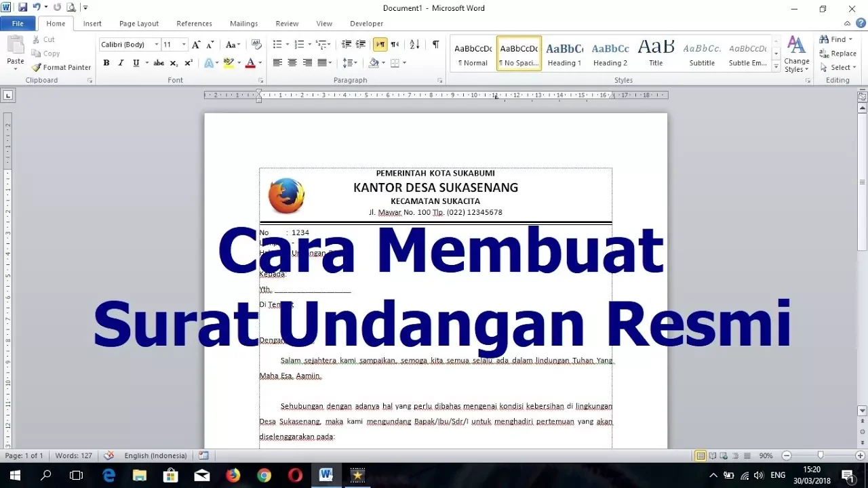Open Opera browser from the taskbar
Viewport: 868px width, 488px height.
[x=295, y=475]
